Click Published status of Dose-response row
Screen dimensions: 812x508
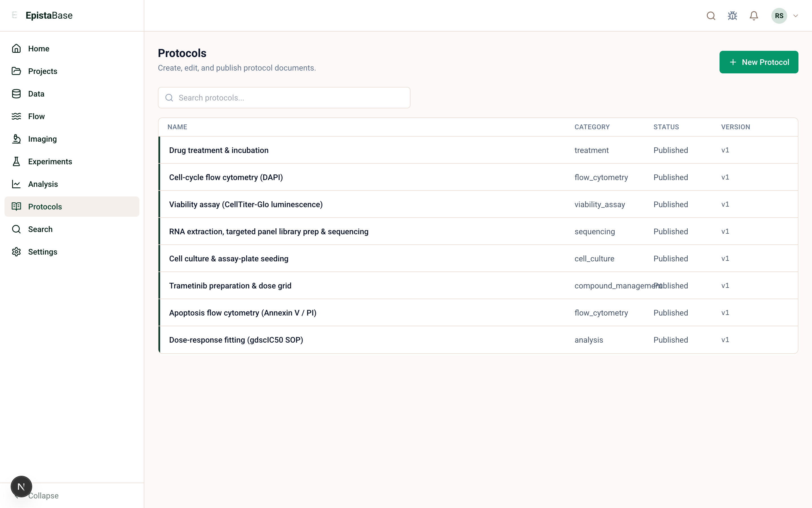[x=670, y=340]
